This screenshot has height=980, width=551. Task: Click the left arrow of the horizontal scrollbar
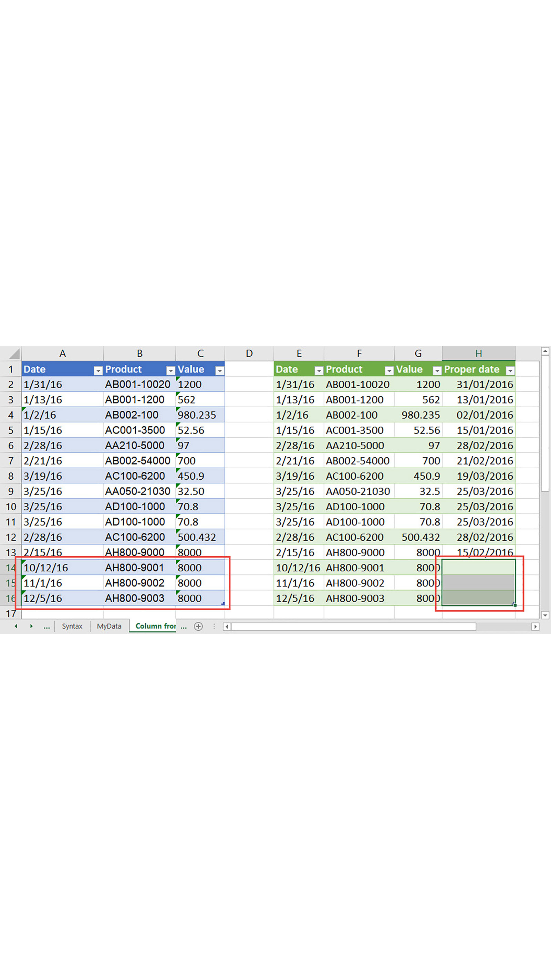[226, 626]
